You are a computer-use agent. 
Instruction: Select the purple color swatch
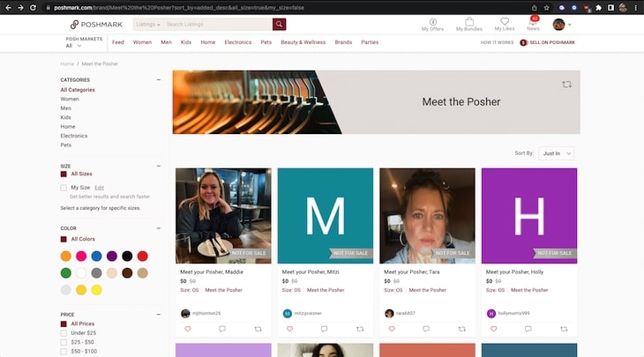tap(112, 257)
